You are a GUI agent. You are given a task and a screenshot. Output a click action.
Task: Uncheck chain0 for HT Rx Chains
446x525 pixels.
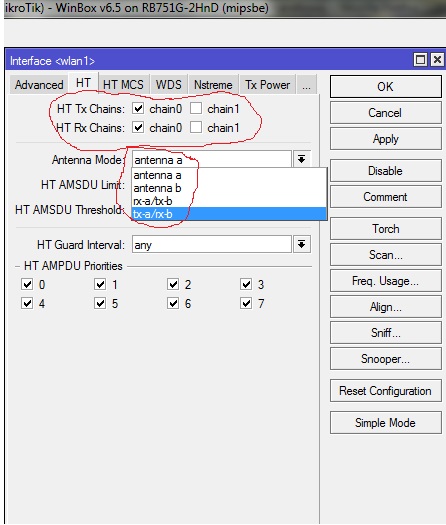(138, 128)
